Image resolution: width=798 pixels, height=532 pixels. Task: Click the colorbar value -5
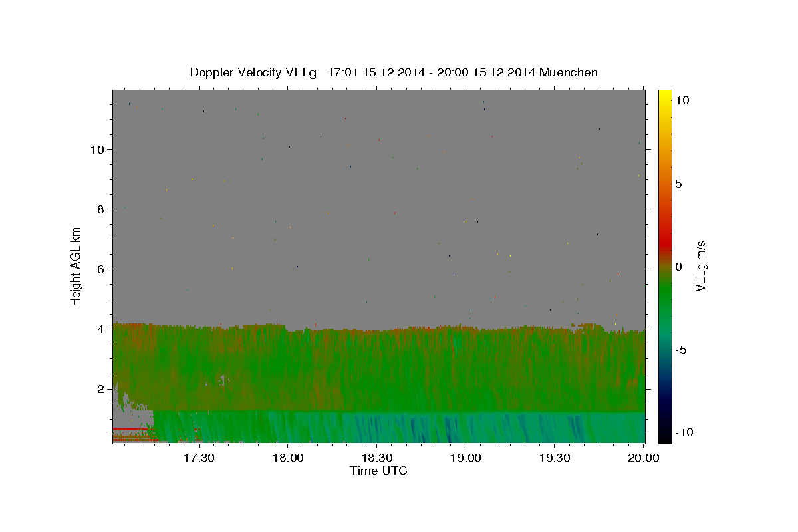pyautogui.click(x=680, y=350)
